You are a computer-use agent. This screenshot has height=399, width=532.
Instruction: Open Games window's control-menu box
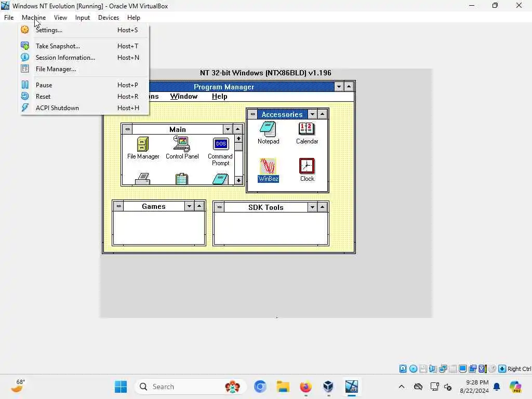point(118,206)
